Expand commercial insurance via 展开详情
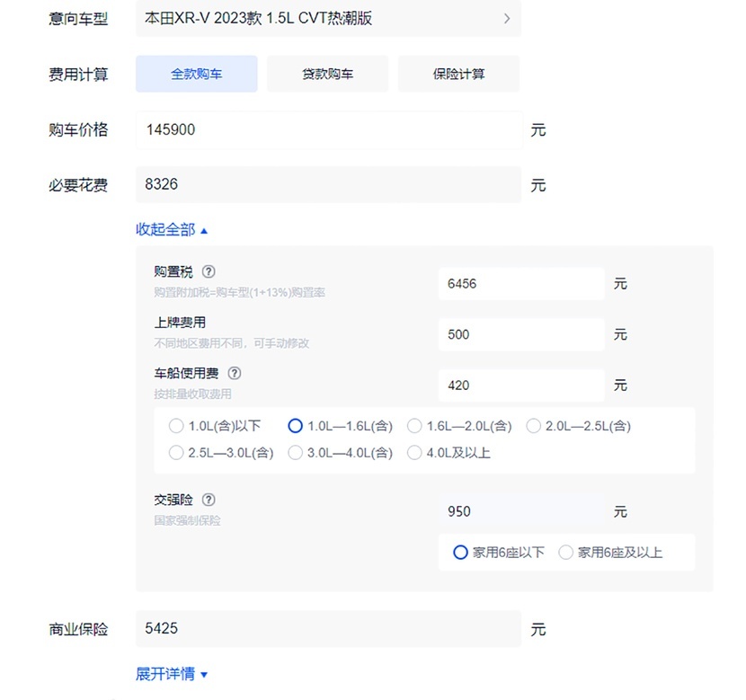 [x=172, y=674]
